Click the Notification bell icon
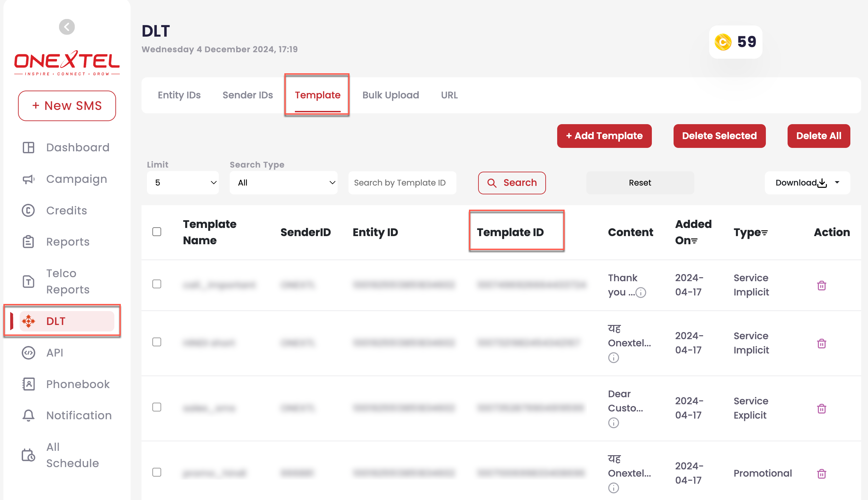This screenshot has height=500, width=868. 29,416
